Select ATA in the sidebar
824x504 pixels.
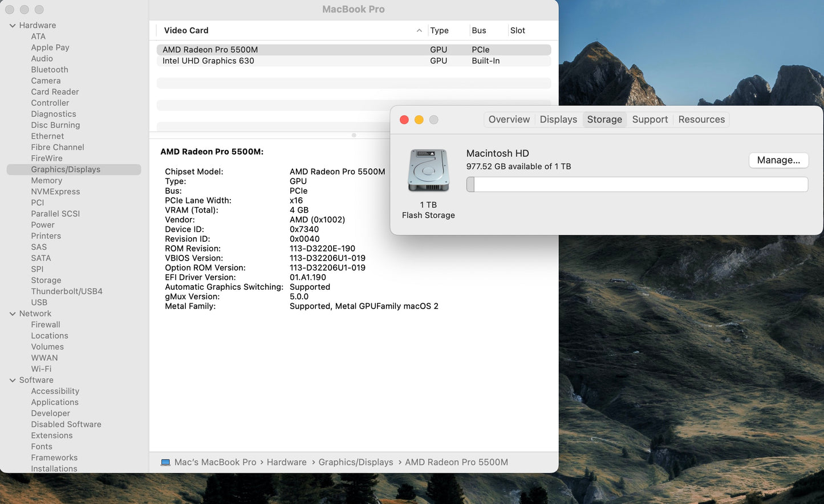tap(38, 36)
